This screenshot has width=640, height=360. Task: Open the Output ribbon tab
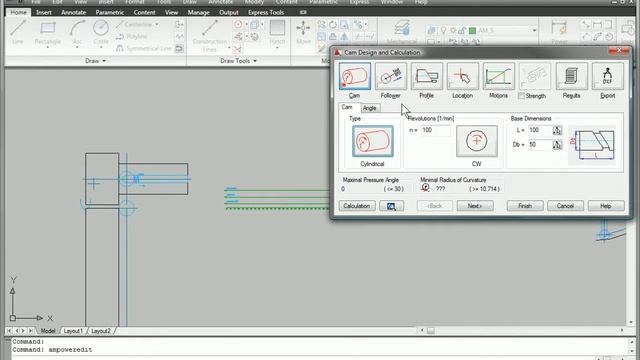pyautogui.click(x=229, y=12)
